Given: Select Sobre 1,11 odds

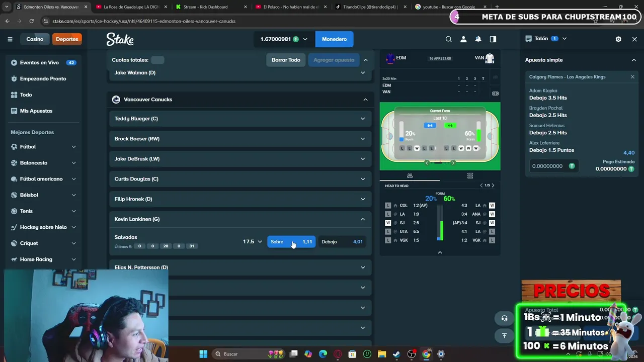Looking at the screenshot, I should 291,242.
